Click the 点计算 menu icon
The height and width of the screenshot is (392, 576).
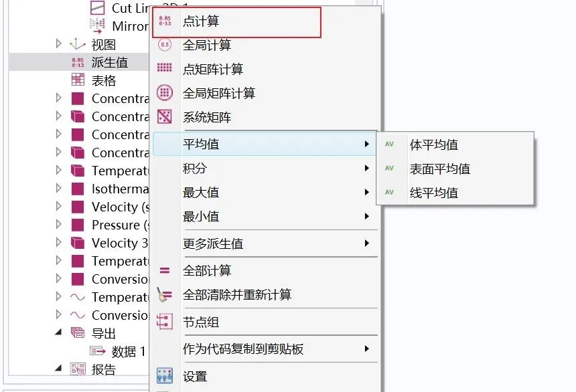coord(166,21)
